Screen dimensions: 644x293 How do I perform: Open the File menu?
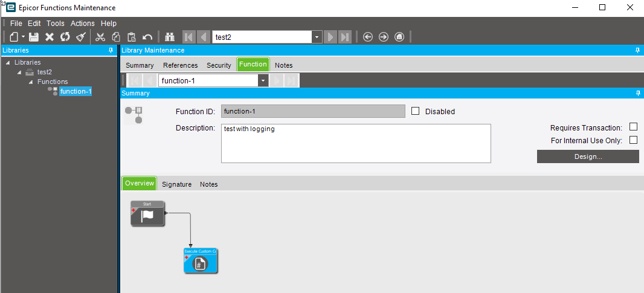(x=16, y=24)
